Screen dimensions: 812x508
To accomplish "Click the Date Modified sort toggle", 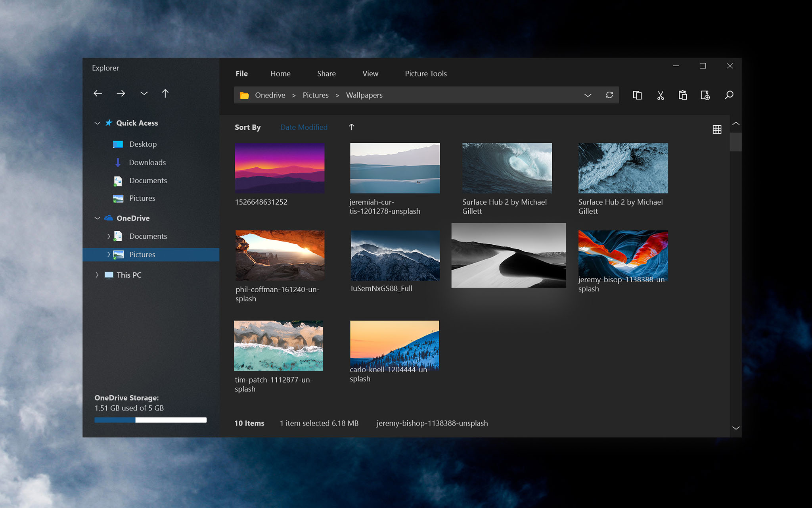I will pos(303,127).
